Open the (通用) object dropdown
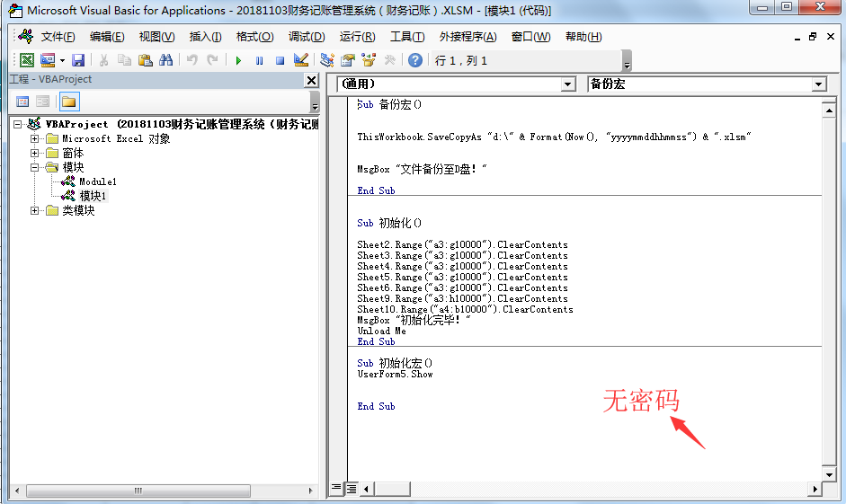846x504 pixels. [x=567, y=84]
